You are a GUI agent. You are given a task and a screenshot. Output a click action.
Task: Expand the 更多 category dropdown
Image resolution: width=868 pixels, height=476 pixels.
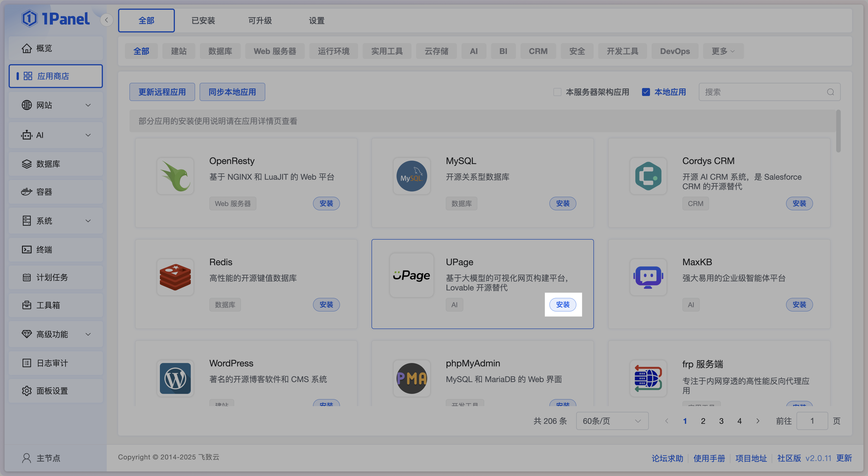tap(723, 51)
